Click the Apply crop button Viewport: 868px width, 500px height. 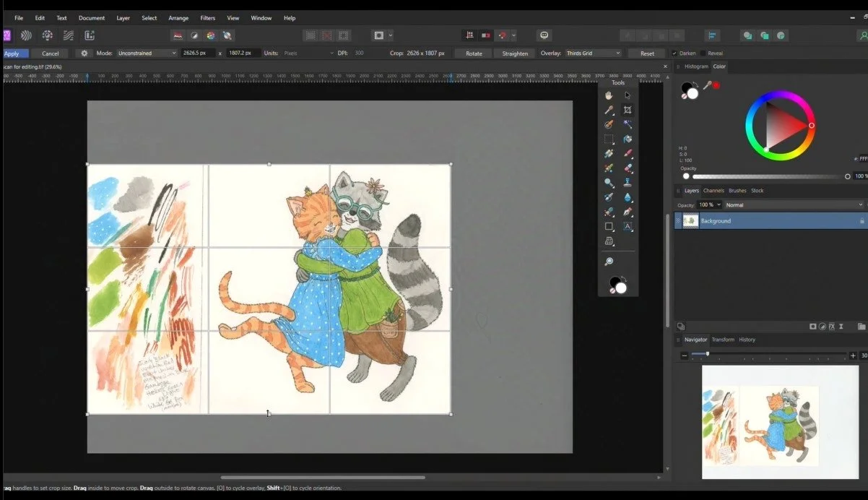14,53
